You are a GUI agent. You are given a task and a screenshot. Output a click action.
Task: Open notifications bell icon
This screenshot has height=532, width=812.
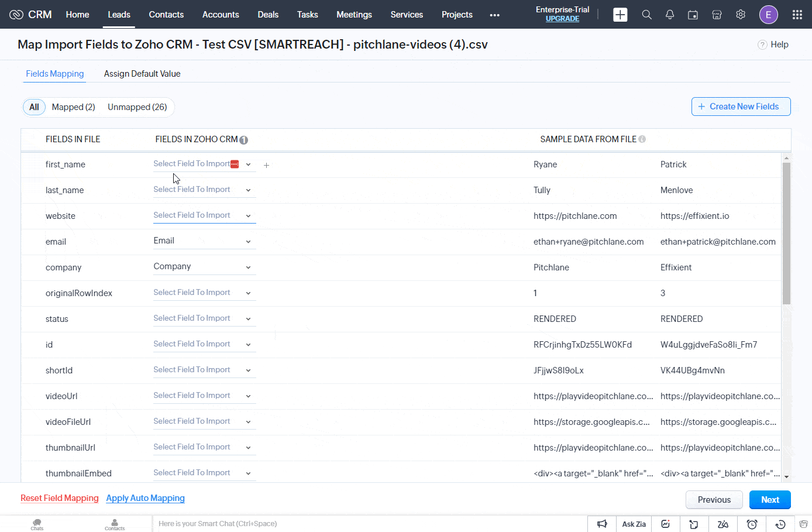point(670,15)
